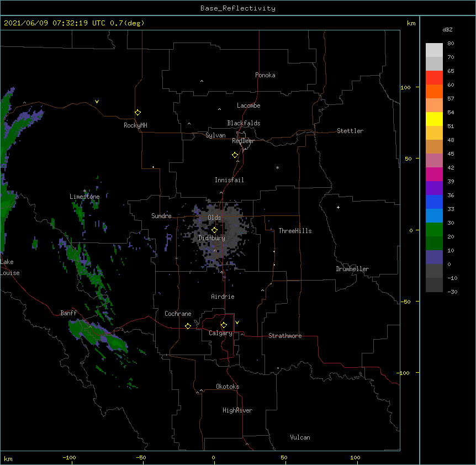The height and width of the screenshot is (465, 476).
Task: Click the -100 tick on the bottom axis
Action: click(69, 457)
